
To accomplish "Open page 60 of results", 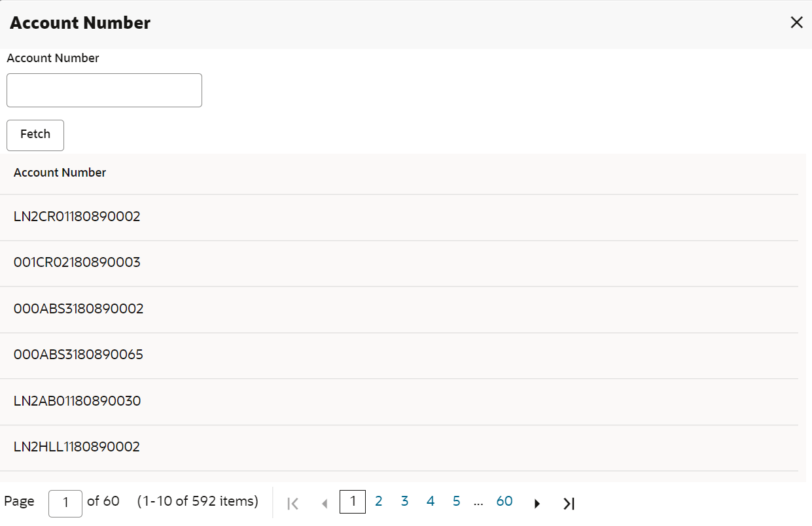I will 504,502.
